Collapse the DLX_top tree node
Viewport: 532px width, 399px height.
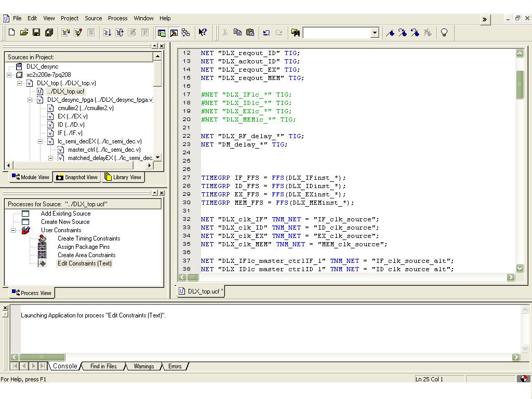point(19,83)
